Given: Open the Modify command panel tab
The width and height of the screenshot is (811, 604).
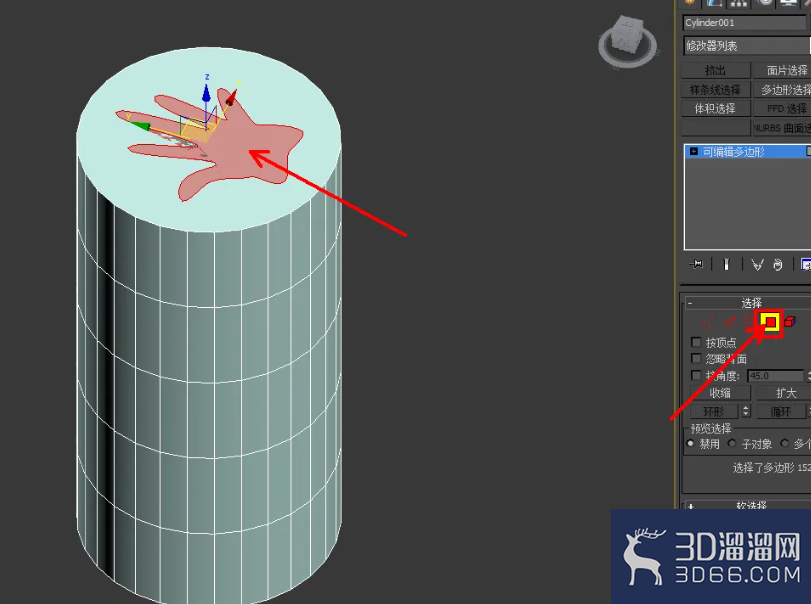Looking at the screenshot, I should click(714, 3).
